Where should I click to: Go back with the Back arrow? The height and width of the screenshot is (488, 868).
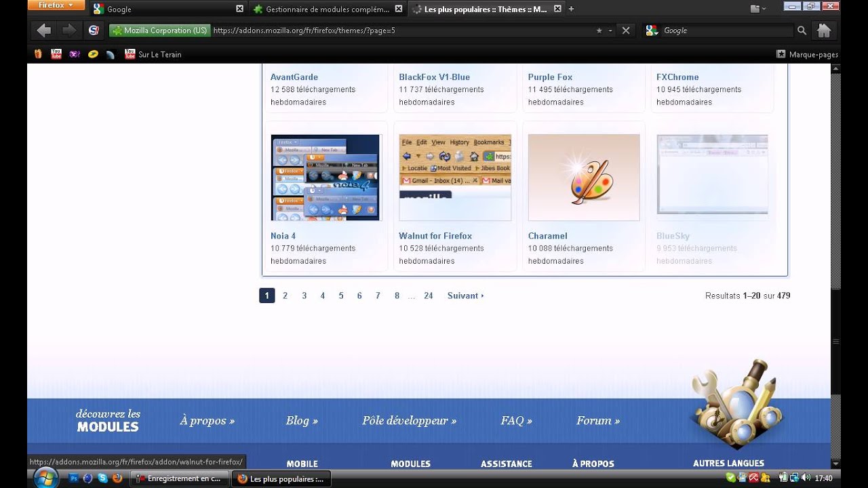click(x=44, y=30)
